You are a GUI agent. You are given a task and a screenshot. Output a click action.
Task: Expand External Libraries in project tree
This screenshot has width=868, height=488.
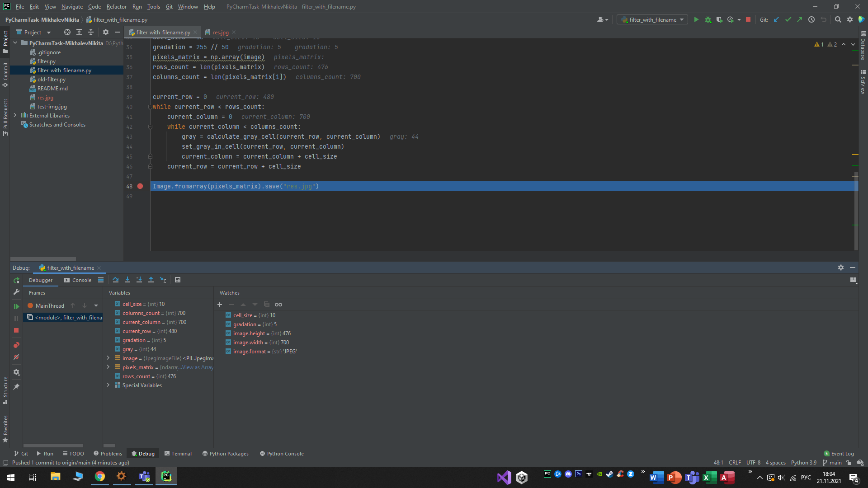(15, 115)
